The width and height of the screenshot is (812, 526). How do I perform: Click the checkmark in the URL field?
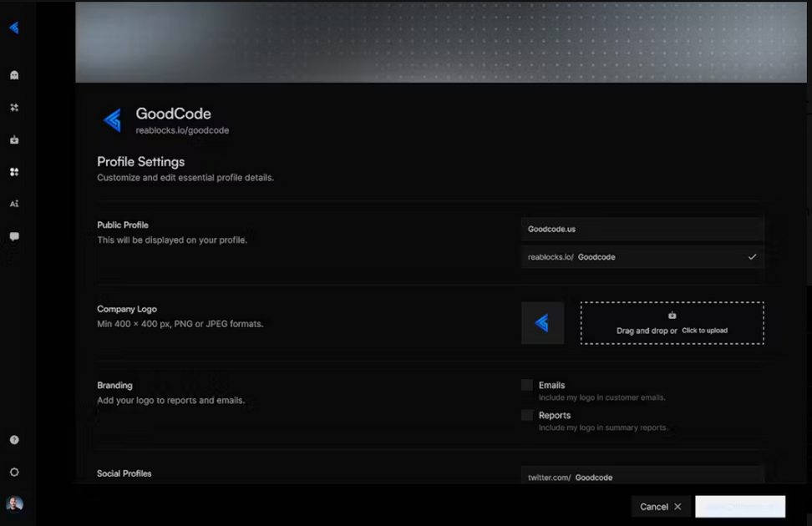pyautogui.click(x=752, y=257)
